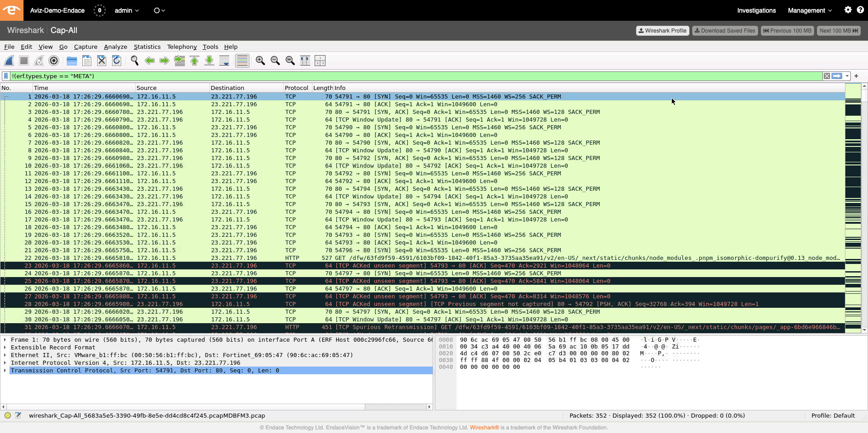Open the File menu
This screenshot has width=868, height=433.
pyautogui.click(x=9, y=47)
